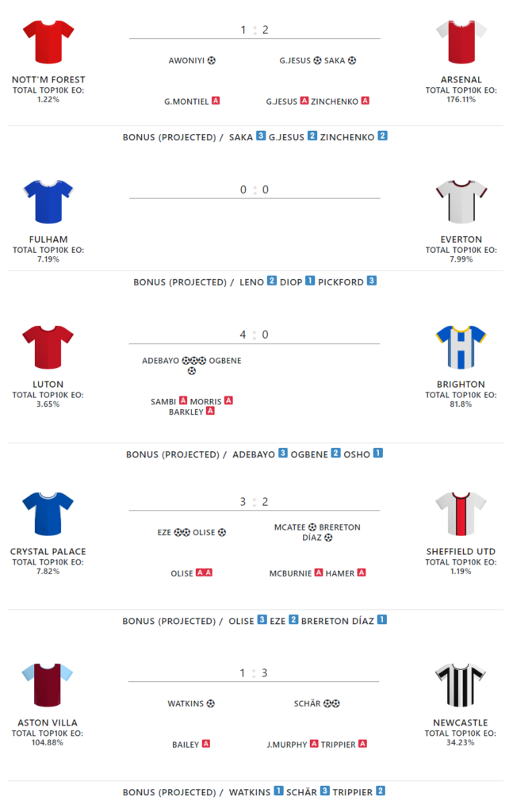513x812 pixels.
Task: Click Pickford's bonus points badge
Action: (371, 282)
